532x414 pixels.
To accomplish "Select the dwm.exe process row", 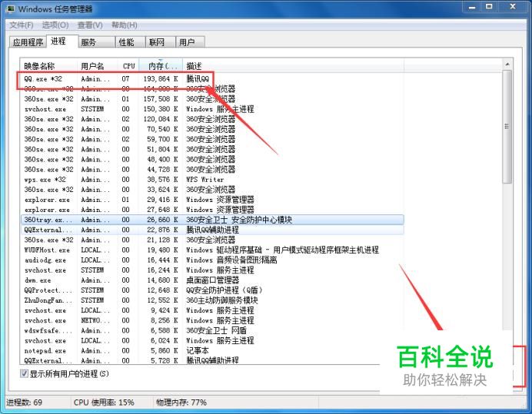I will pyautogui.click(x=212, y=280).
